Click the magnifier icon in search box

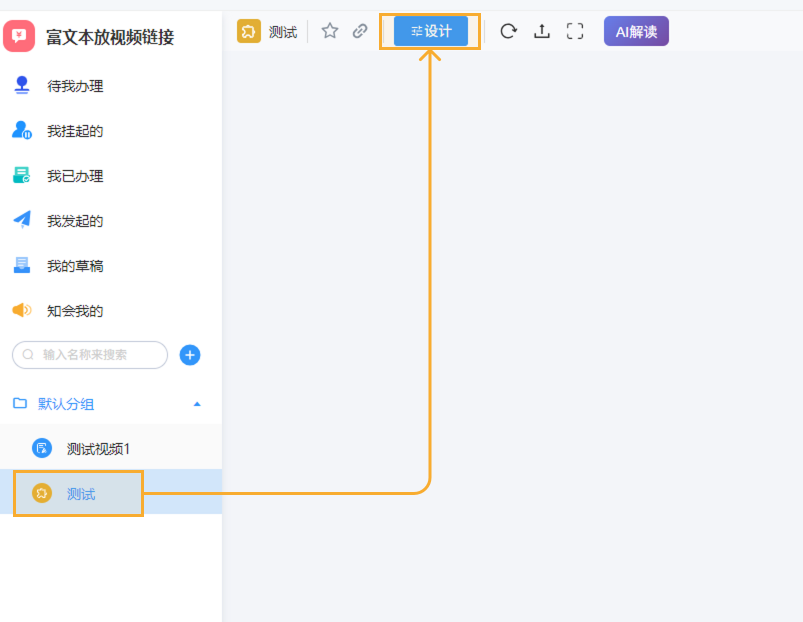click(28, 355)
